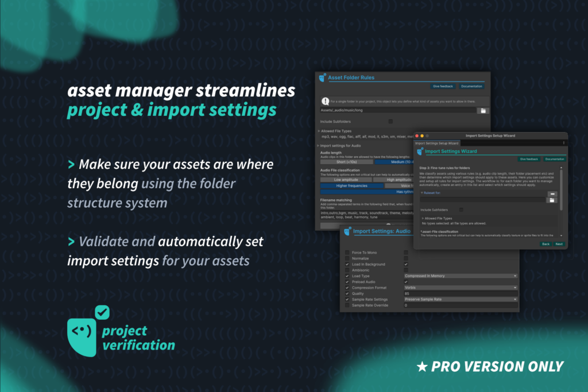Open Compression Format dropdown showing Vorbis
The image size is (588, 392).
pos(461,288)
